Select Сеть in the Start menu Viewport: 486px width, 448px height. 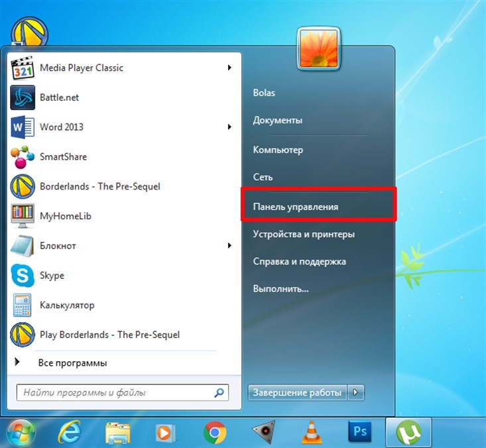(x=263, y=177)
